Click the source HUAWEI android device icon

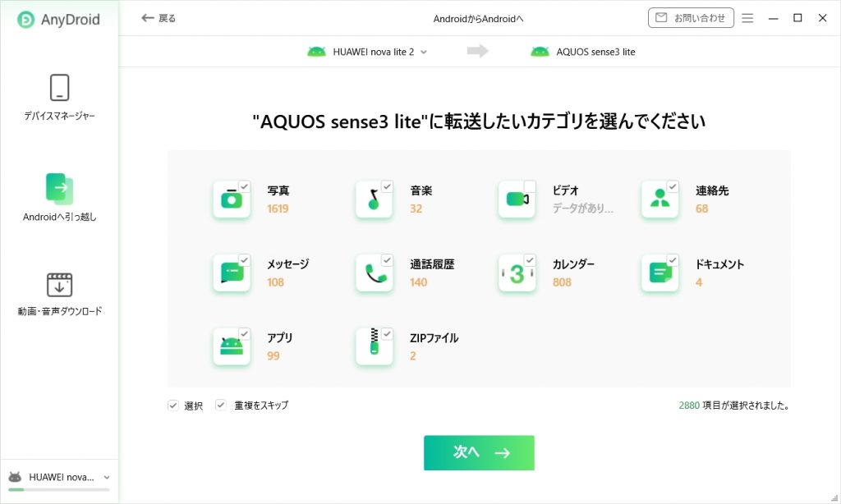[316, 52]
